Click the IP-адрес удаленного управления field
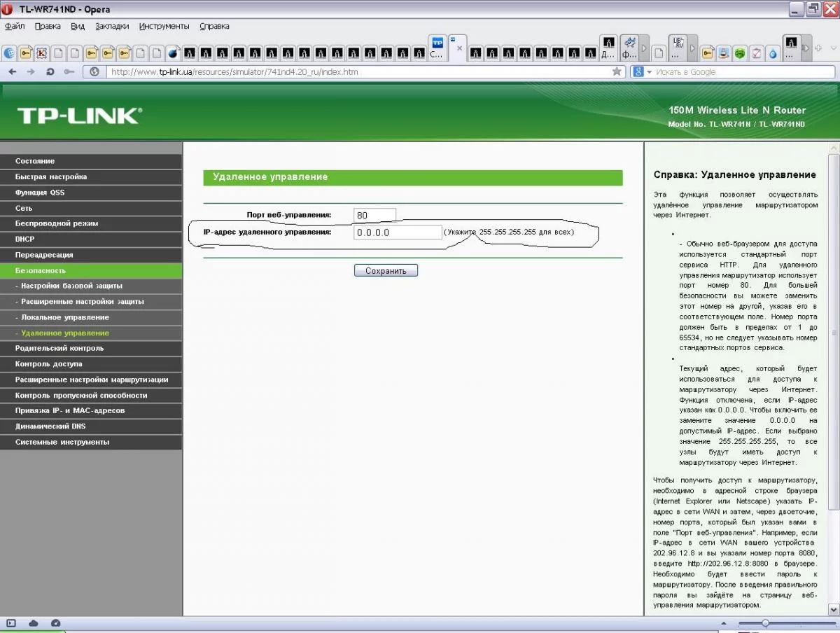840x633 pixels. coord(398,232)
